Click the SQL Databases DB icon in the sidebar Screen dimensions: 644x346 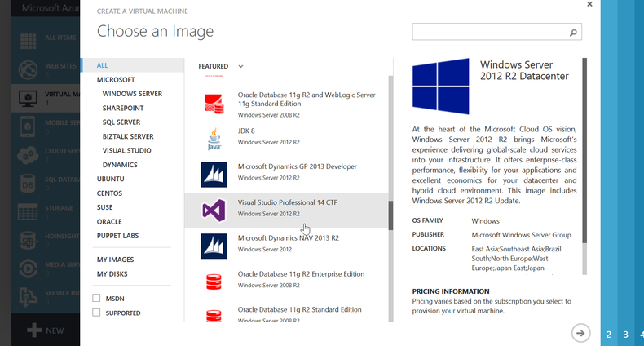coord(28,184)
